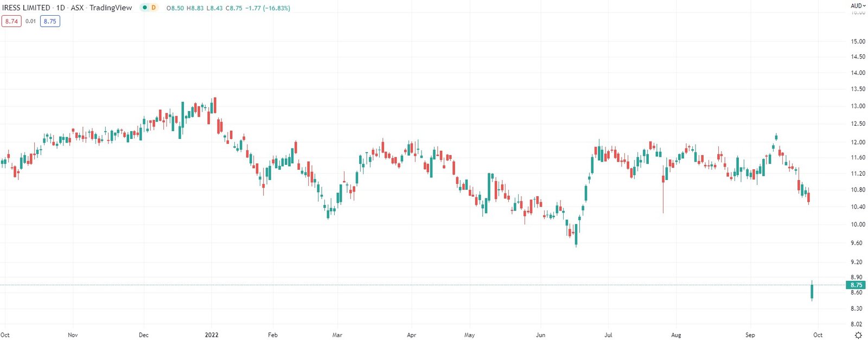Open chart settings gear icon
Viewport: 868px width, 340px height.
click(858, 335)
